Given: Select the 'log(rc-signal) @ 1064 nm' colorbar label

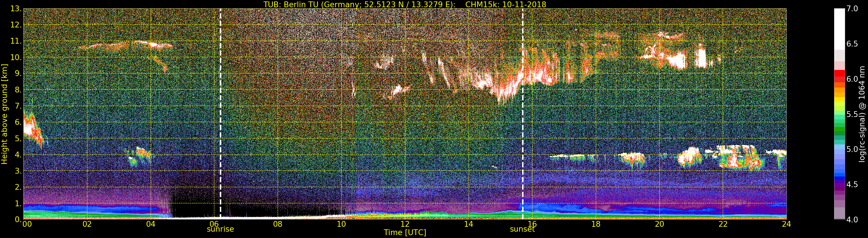Looking at the screenshot, I should pyautogui.click(x=862, y=114).
